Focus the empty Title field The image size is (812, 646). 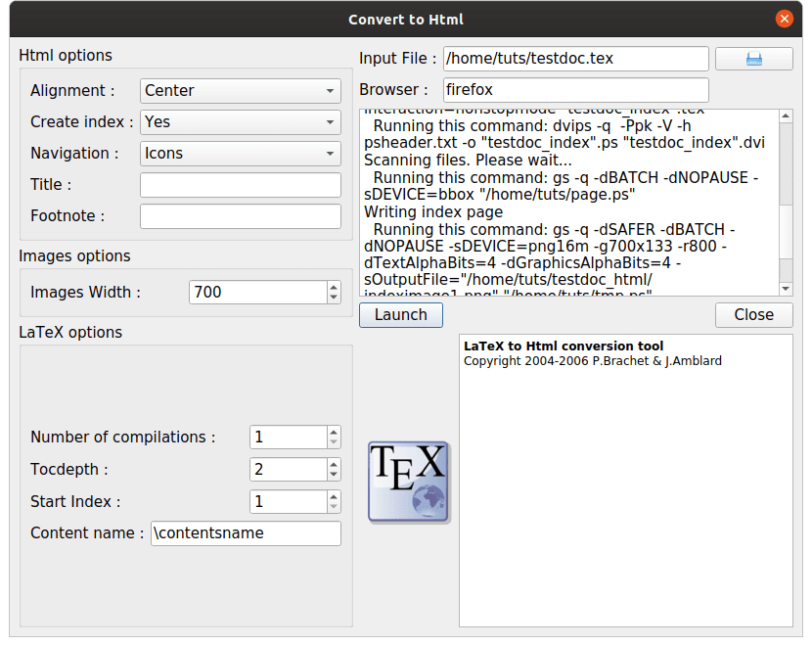pos(240,184)
